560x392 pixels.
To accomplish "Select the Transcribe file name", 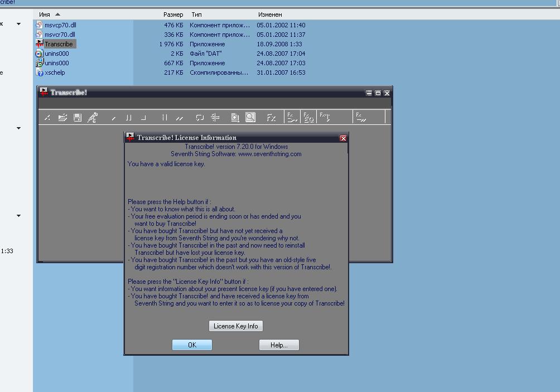I will coord(59,44).
